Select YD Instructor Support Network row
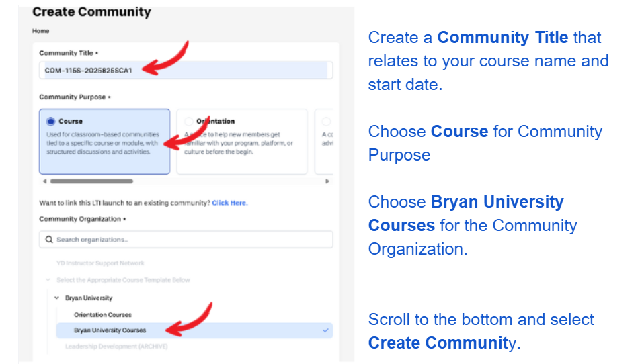Screen dimensions: 640x364 (x=100, y=263)
